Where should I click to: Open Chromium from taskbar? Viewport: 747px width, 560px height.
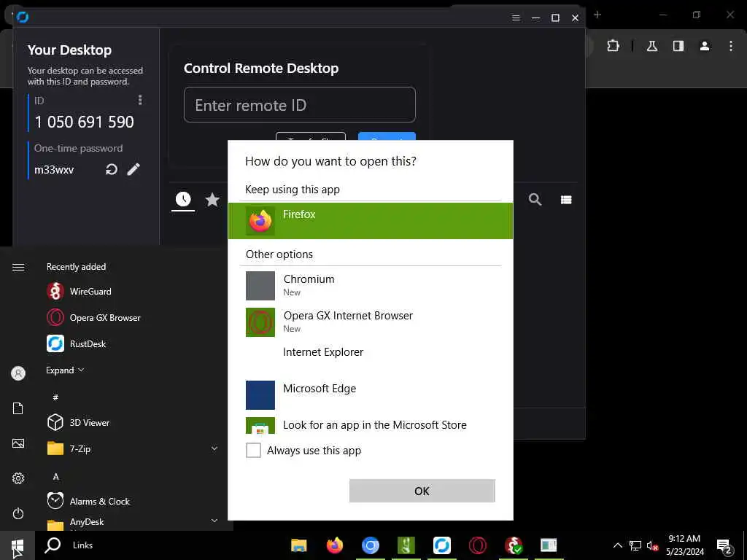pyautogui.click(x=370, y=545)
